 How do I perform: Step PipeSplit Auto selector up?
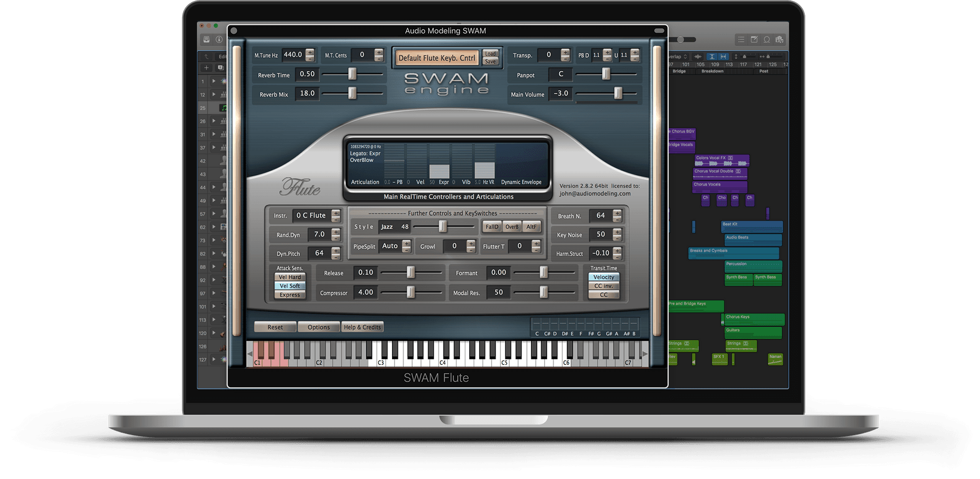[406, 243]
